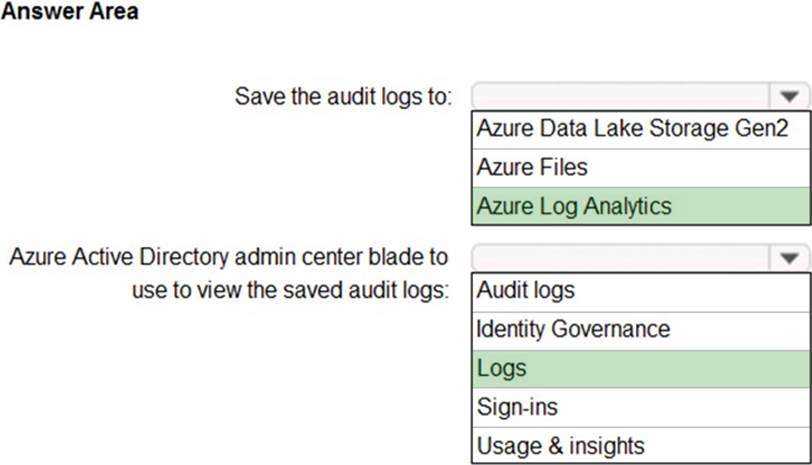Click the 'use to view the saved audit logs:' text
This screenshot has width=812, height=465.
point(290,291)
